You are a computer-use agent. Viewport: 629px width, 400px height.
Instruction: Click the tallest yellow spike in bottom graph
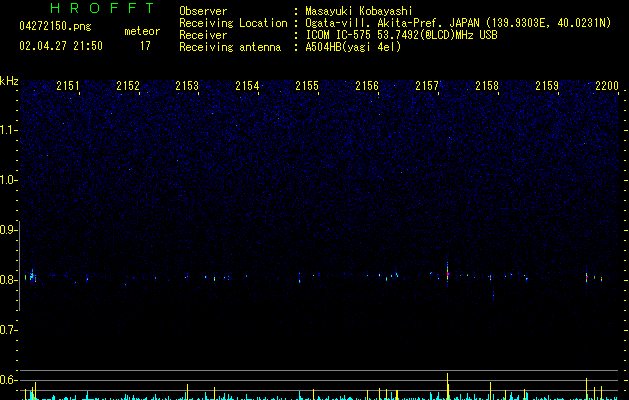(448, 386)
